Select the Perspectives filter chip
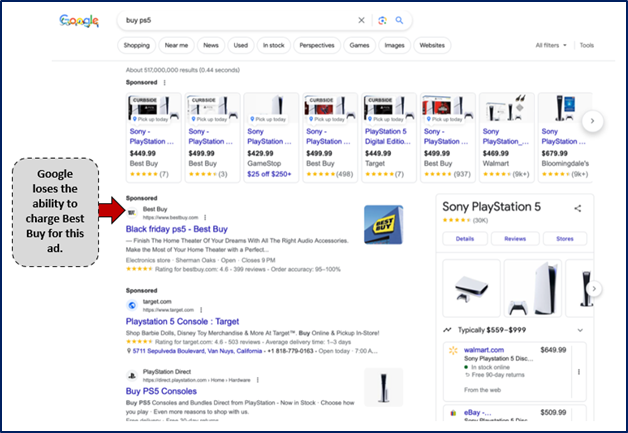Viewport: 628px width, 433px height. pos(317,45)
